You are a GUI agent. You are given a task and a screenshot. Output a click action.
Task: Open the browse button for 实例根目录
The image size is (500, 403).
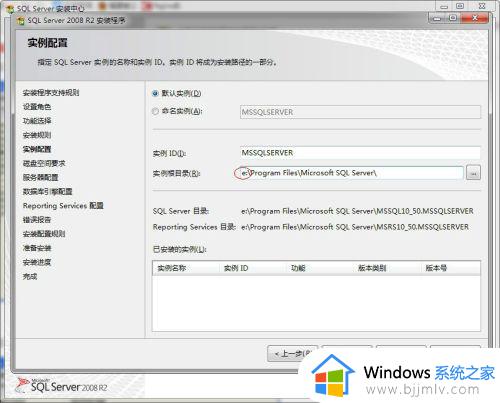point(473,173)
